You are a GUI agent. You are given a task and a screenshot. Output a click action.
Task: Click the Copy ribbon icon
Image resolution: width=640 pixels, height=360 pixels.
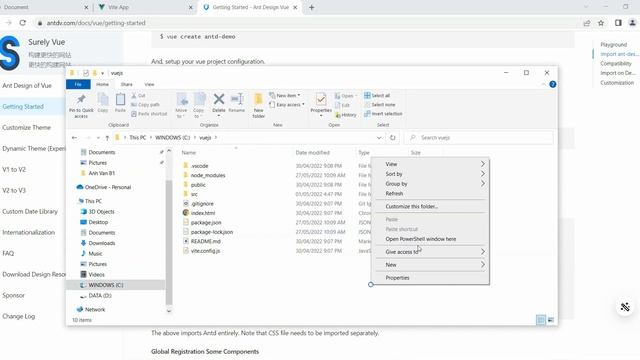tap(103, 99)
